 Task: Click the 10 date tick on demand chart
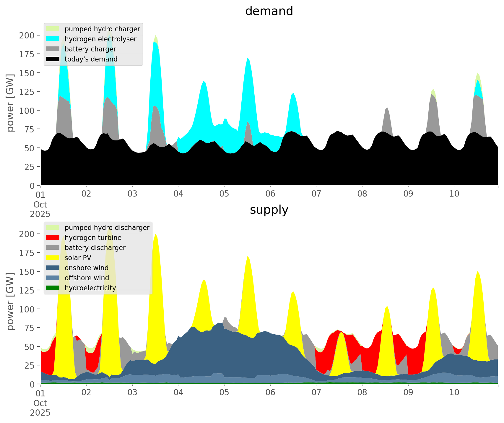tap(454, 194)
